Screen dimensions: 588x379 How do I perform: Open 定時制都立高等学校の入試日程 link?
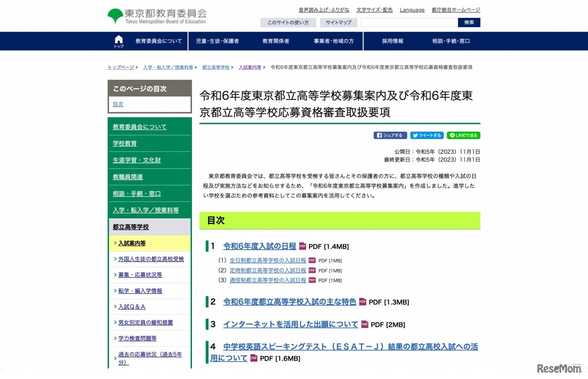pyautogui.click(x=268, y=270)
